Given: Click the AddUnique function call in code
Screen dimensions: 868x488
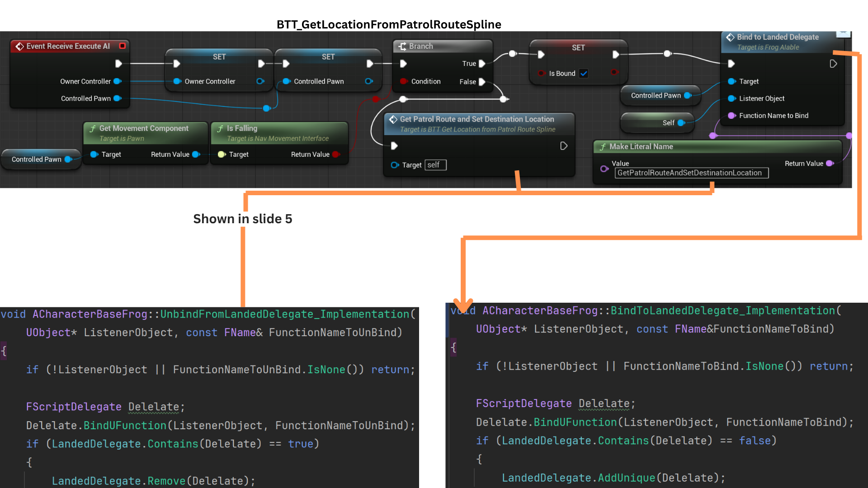Looking at the screenshot, I should coord(626,478).
